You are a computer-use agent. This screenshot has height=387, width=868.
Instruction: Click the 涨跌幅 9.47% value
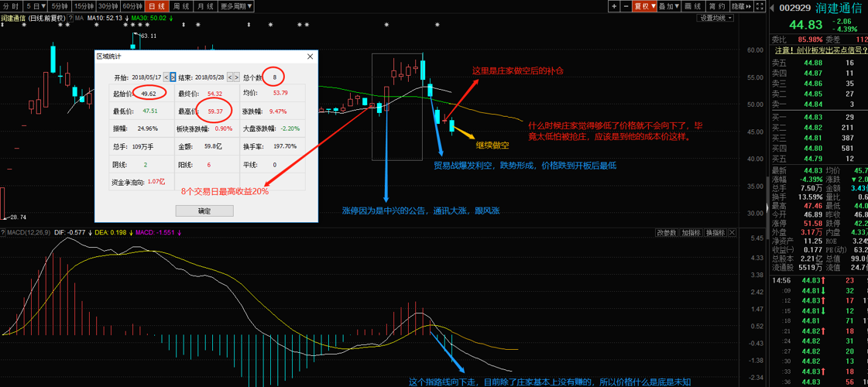279,111
